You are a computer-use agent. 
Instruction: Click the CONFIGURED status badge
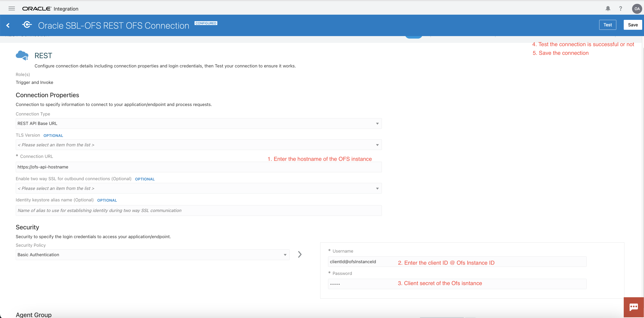pos(206,23)
